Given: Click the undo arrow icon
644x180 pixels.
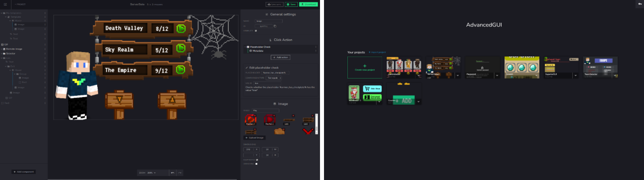Looking at the screenshot, I should (172, 173).
